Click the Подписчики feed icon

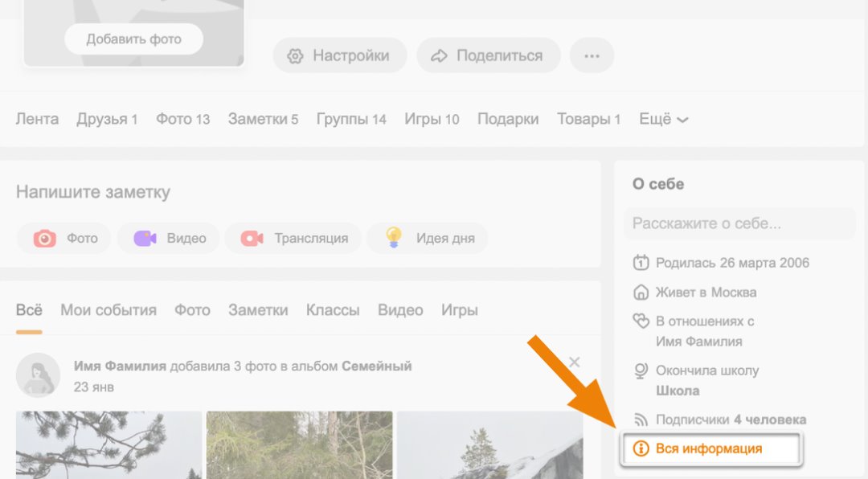pos(641,420)
